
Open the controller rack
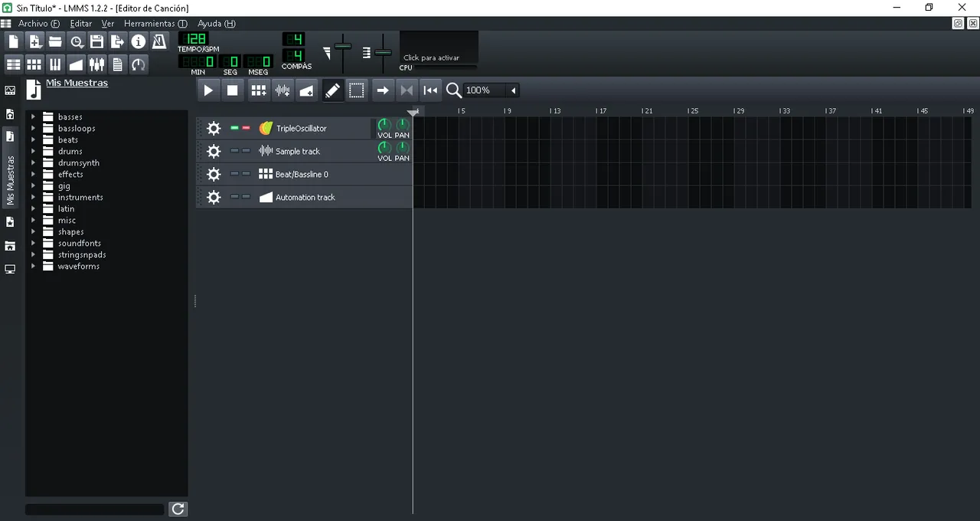coord(138,64)
